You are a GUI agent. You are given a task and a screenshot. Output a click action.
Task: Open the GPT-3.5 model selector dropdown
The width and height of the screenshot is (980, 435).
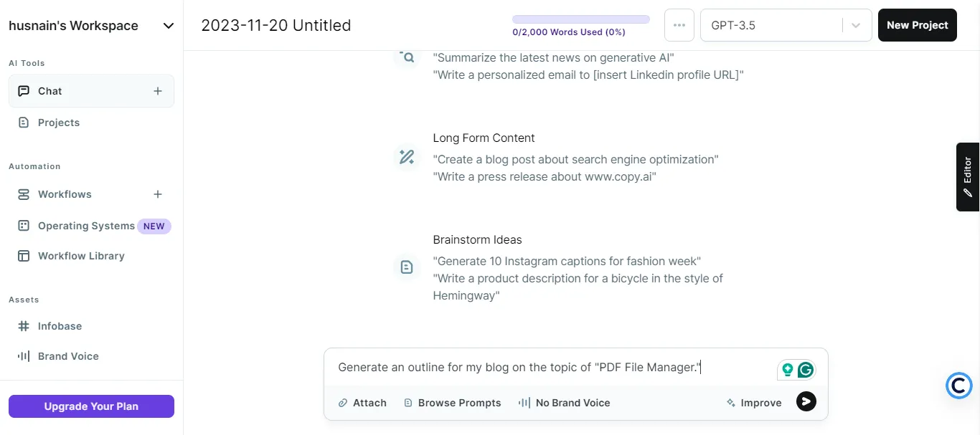point(855,25)
